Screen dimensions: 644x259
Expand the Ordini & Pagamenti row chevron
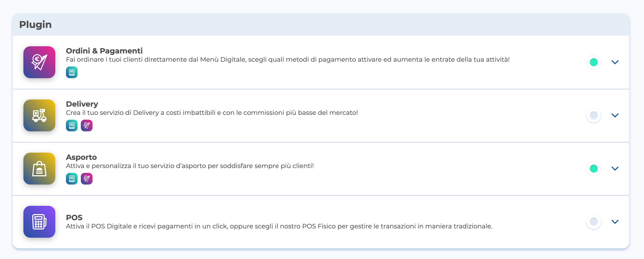(x=615, y=62)
